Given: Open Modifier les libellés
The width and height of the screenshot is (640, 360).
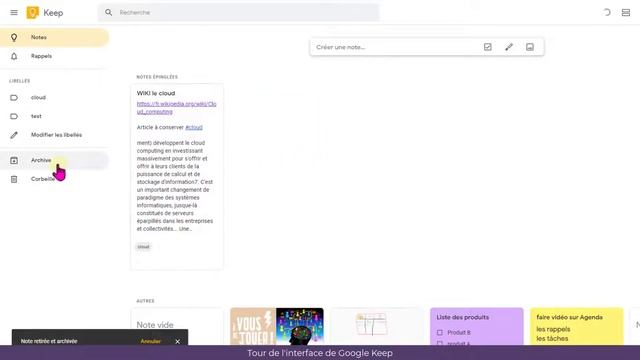Looking at the screenshot, I should point(54,135).
